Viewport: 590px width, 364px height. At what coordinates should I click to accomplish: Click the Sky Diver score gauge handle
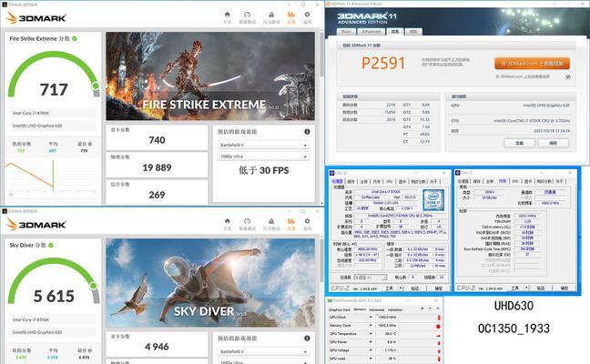[x=93, y=286]
